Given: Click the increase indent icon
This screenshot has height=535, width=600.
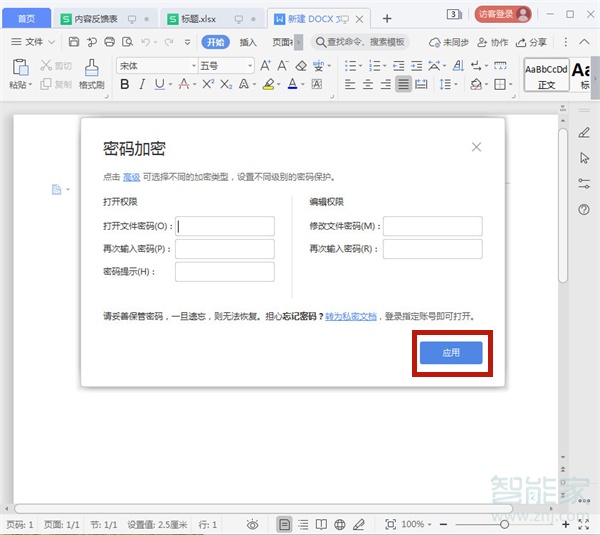Looking at the screenshot, I should pos(416,66).
